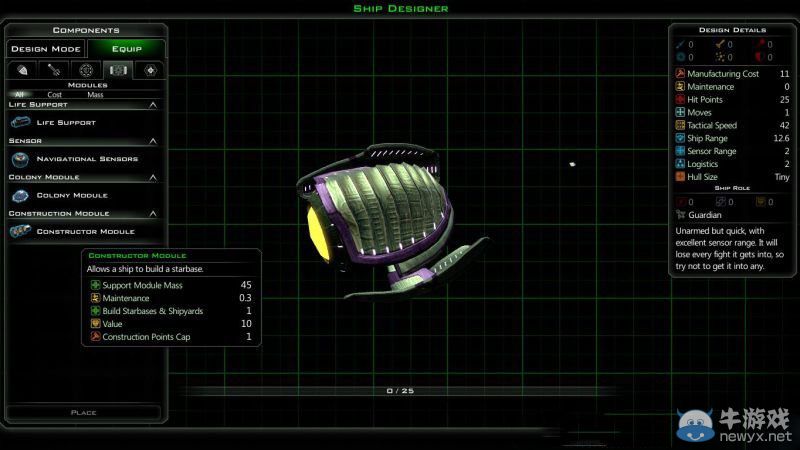The width and height of the screenshot is (800, 450).
Task: Click the Place button
Action: pos(84,412)
